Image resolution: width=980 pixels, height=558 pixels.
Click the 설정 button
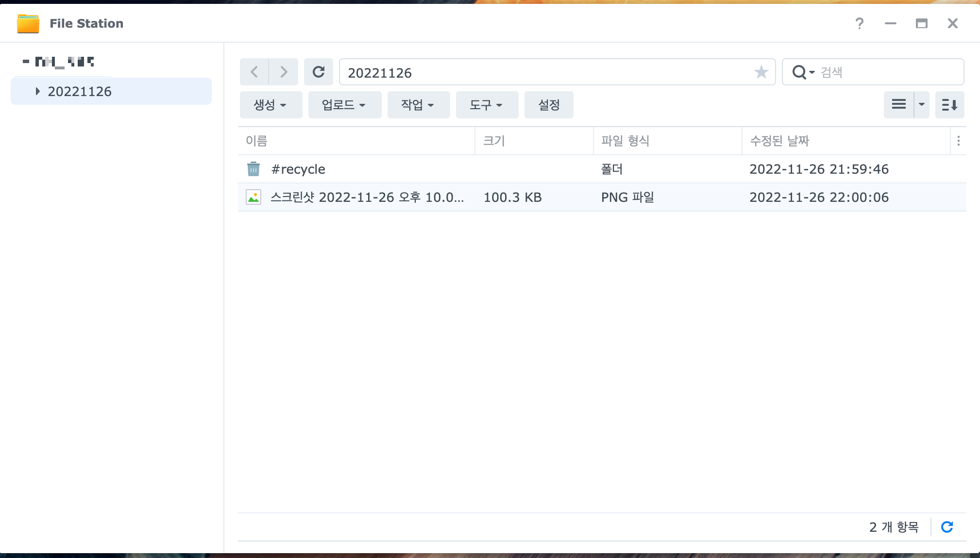point(549,105)
